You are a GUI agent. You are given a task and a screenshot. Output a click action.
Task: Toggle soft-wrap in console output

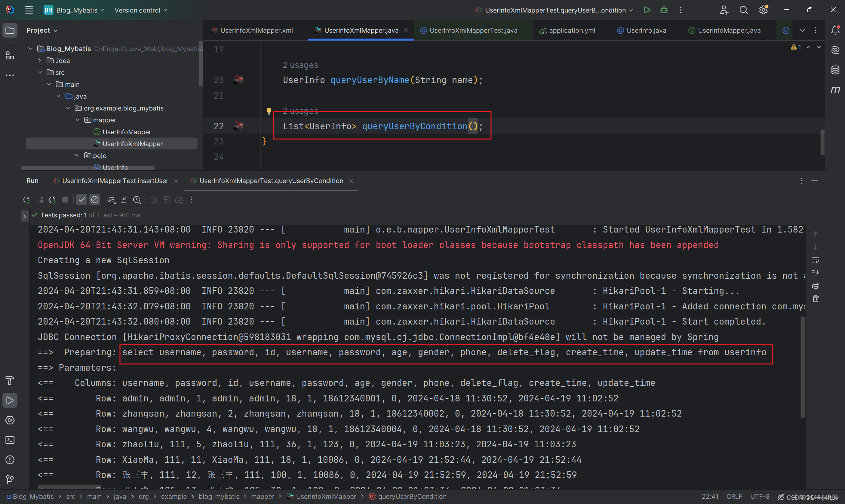click(815, 260)
